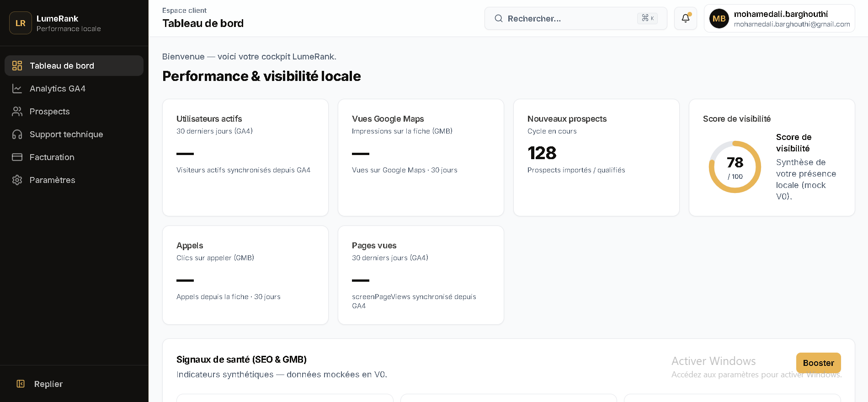The height and width of the screenshot is (402, 868).
Task: Click the magnifier icon in search bar
Action: 499,18
